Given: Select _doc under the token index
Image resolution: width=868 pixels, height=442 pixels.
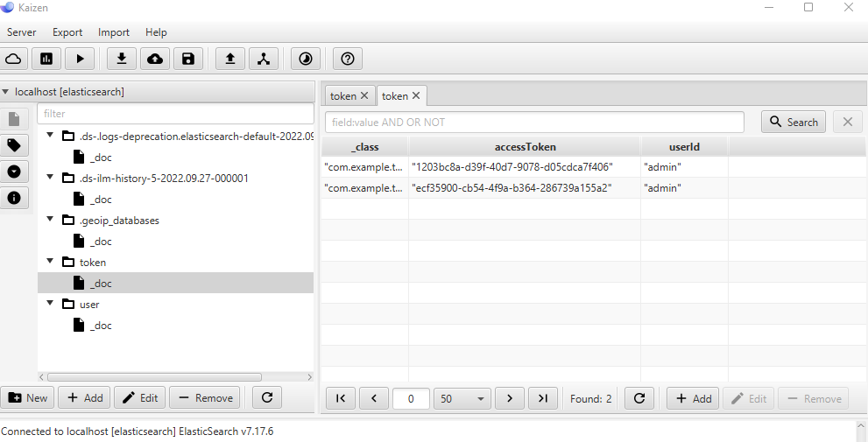Looking at the screenshot, I should [x=101, y=284].
